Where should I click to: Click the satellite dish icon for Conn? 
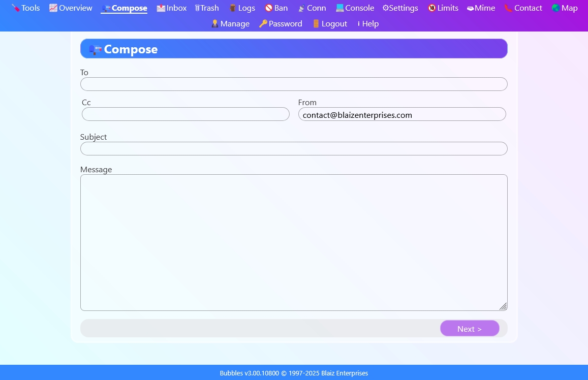click(301, 8)
